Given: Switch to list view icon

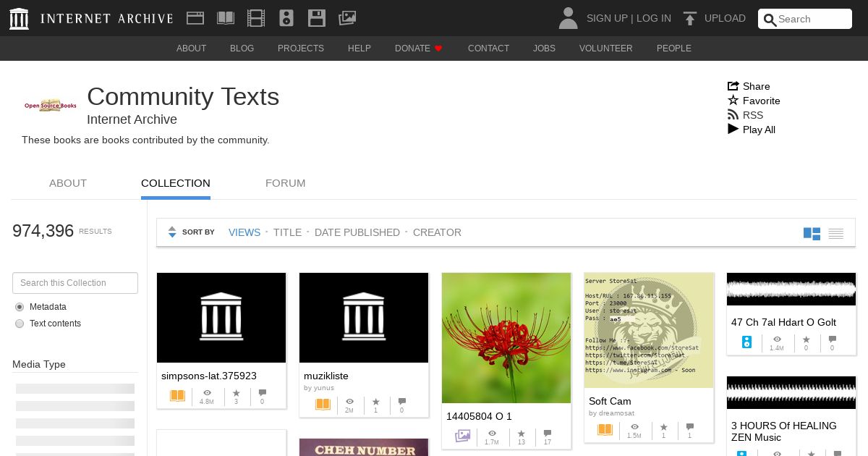Looking at the screenshot, I should (x=836, y=233).
